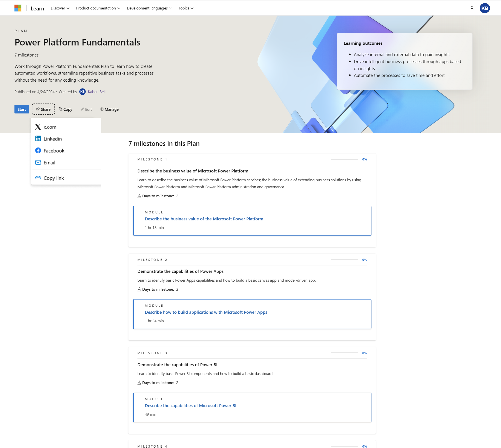Click the Start button for this plan
Screen dimensions: 501x448
22,109
